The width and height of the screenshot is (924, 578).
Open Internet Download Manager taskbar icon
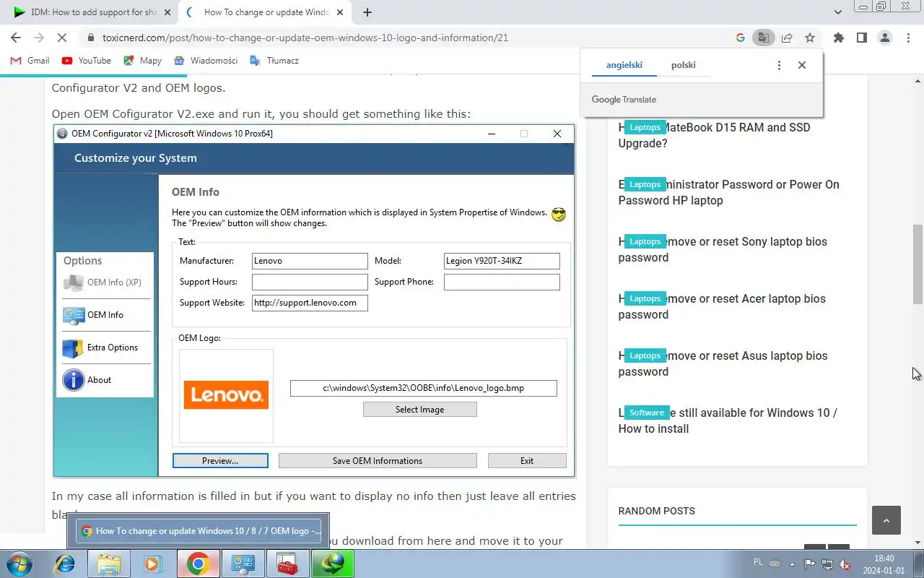click(x=332, y=564)
